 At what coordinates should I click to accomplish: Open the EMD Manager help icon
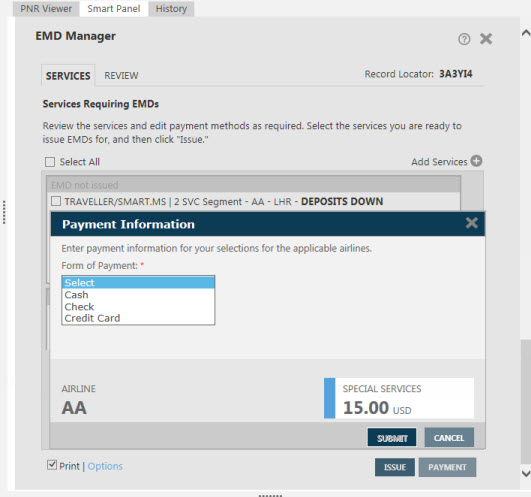464,39
